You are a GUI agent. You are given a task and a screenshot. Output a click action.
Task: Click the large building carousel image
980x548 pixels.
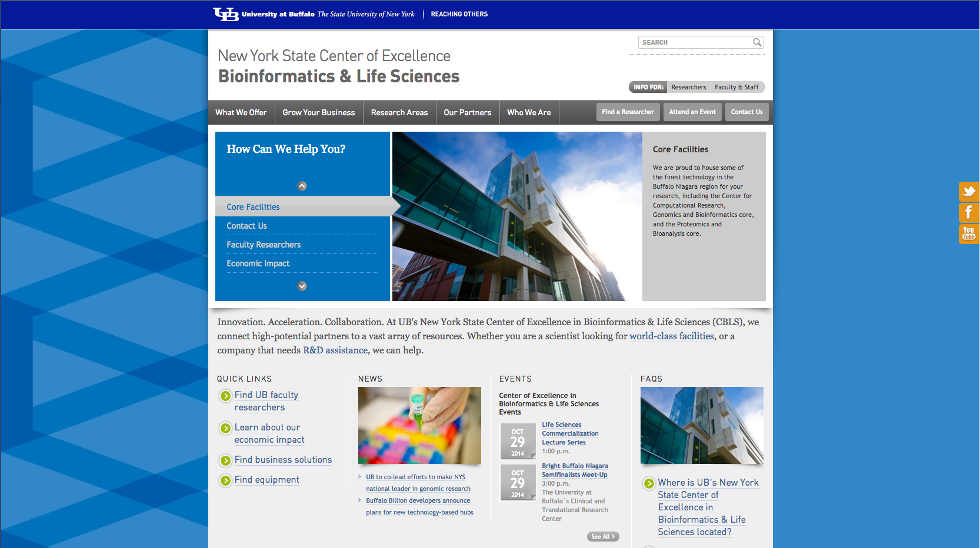[x=517, y=216]
